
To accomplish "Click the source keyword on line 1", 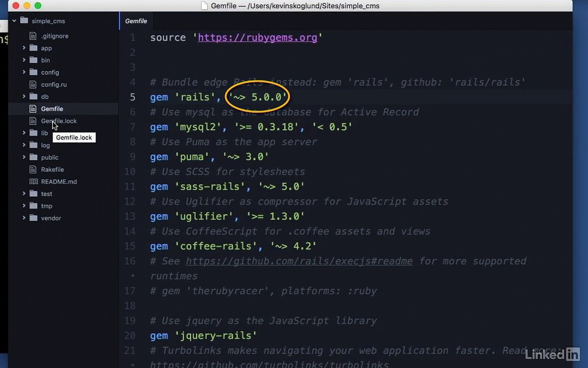I will pyautogui.click(x=168, y=37).
